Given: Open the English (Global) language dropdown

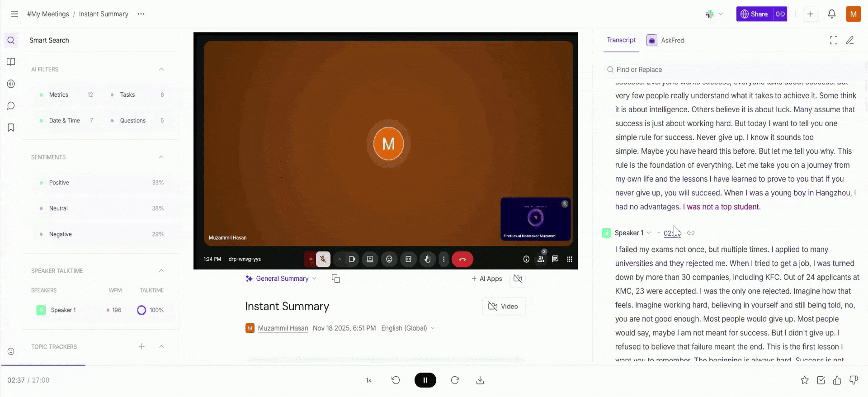Looking at the screenshot, I should [408, 328].
